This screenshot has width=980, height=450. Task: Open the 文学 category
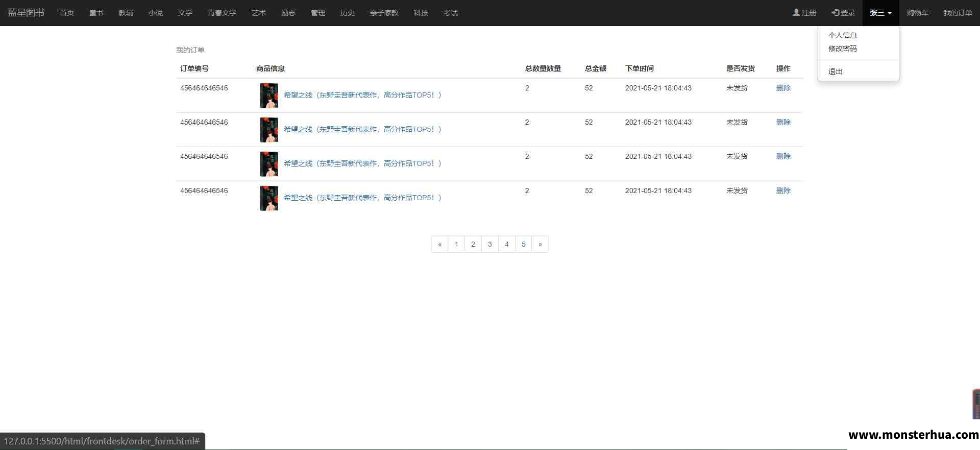185,13
